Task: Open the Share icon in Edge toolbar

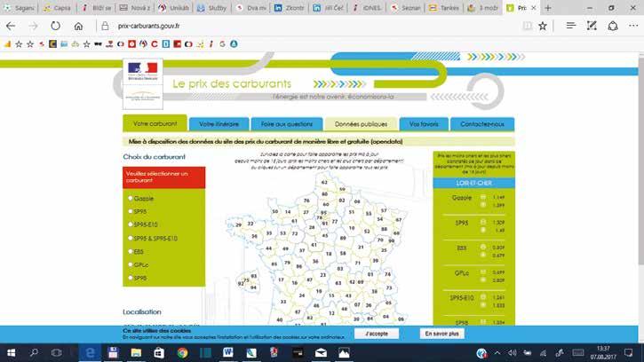Action: point(613,26)
